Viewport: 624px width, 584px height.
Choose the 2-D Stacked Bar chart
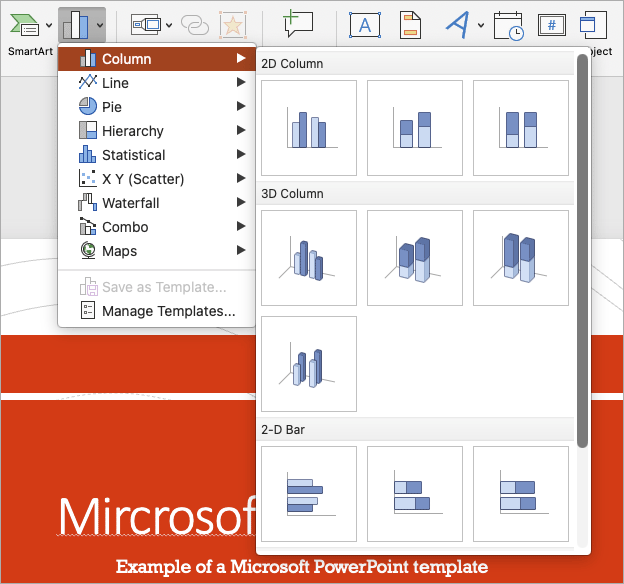tap(415, 494)
